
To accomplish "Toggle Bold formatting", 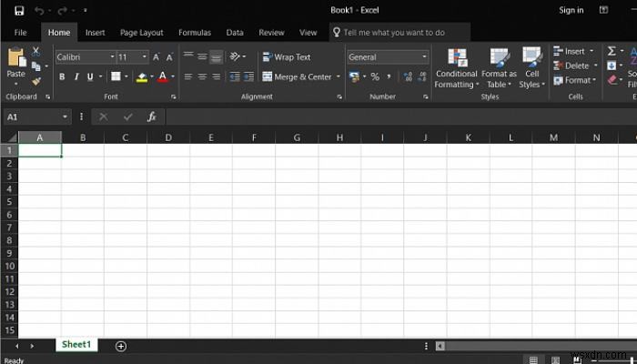I will (x=62, y=77).
